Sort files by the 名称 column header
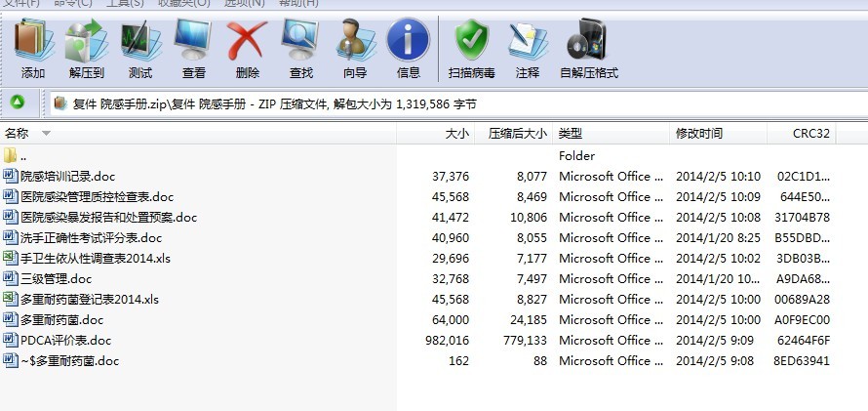The width and height of the screenshot is (868, 411). coord(18,134)
